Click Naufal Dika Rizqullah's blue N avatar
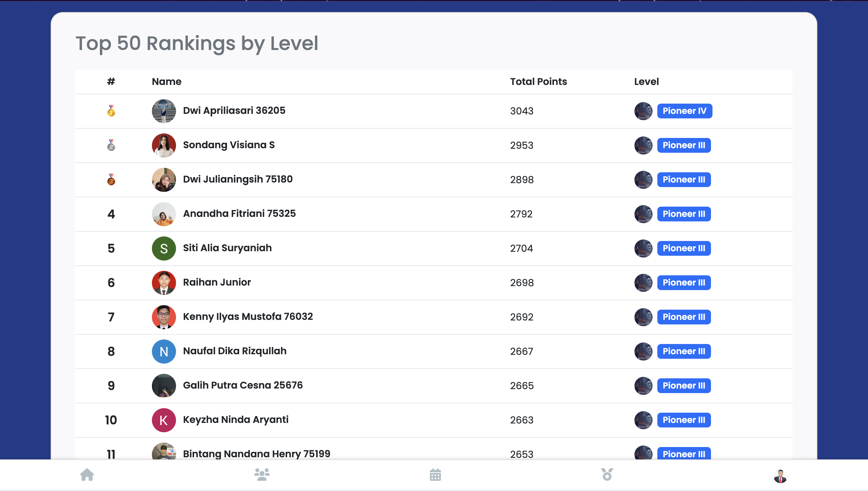The width and height of the screenshot is (868, 491). (164, 352)
